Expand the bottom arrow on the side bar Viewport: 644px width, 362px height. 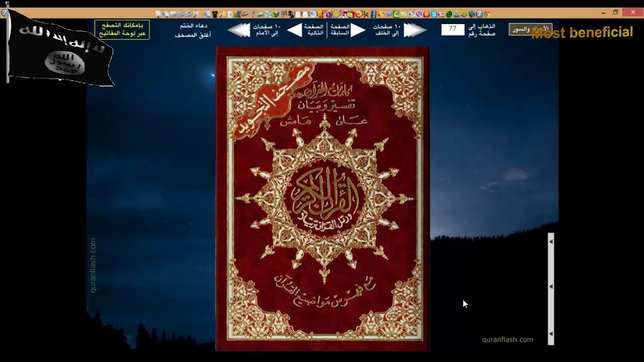pyautogui.click(x=551, y=333)
